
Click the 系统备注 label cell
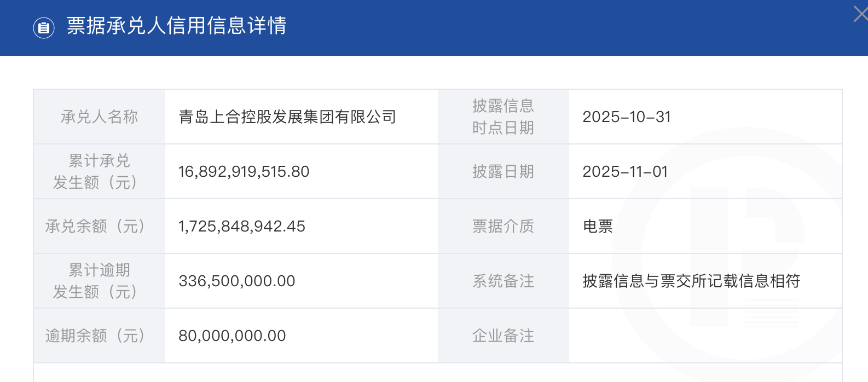[x=503, y=281]
